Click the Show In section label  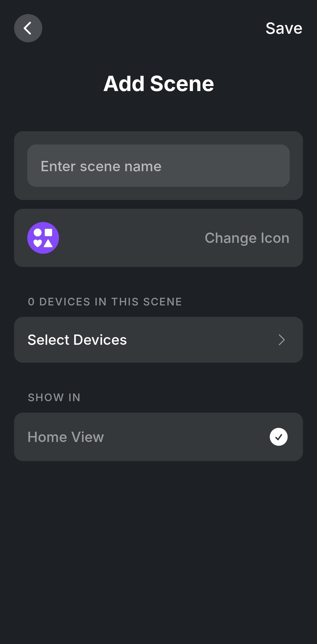[x=54, y=397]
